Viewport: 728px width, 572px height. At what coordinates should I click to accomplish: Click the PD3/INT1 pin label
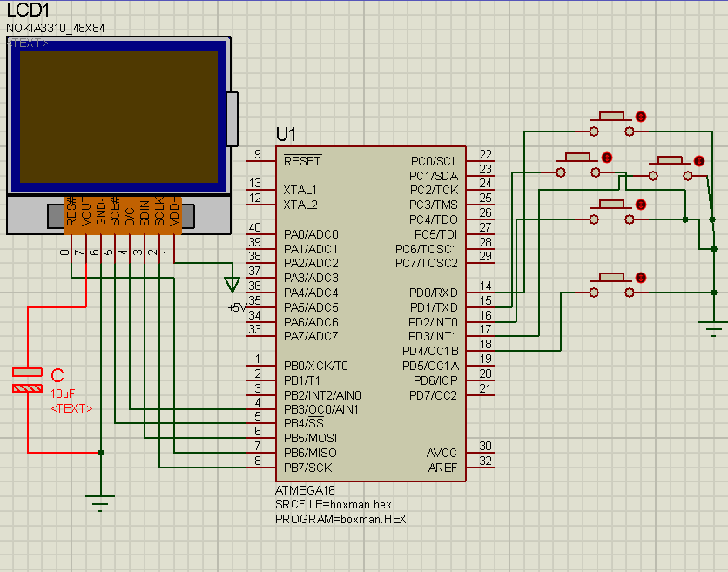pos(433,336)
